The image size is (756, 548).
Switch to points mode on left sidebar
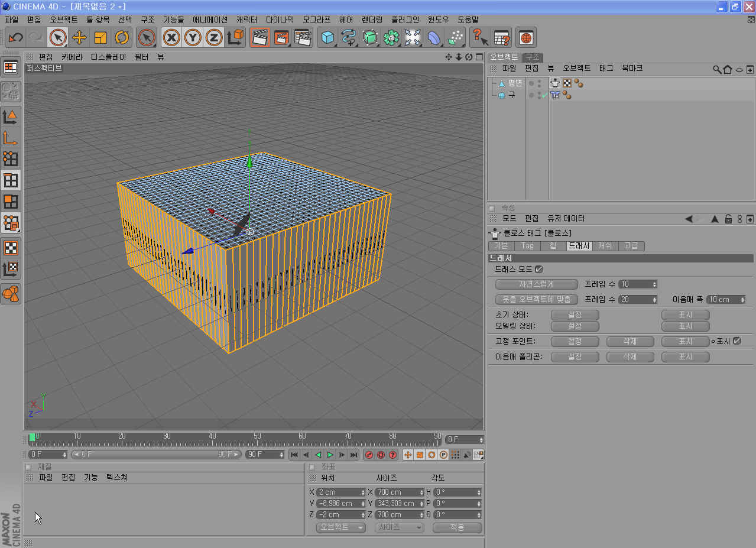pyautogui.click(x=11, y=158)
